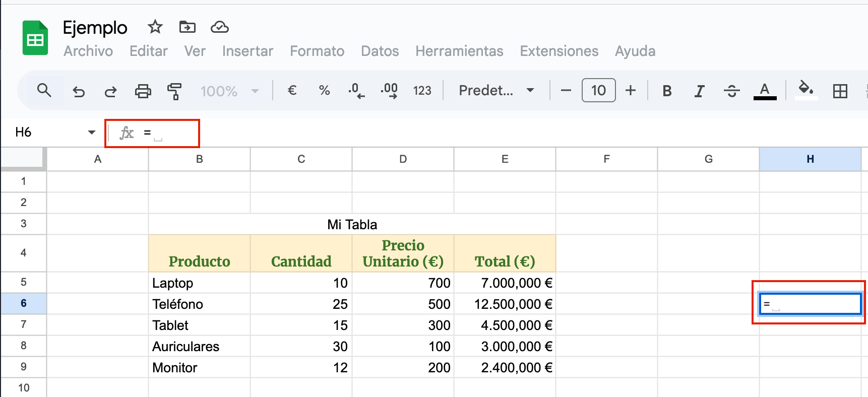Open the Insertar menu
This screenshot has width=868, height=397.
[x=247, y=51]
